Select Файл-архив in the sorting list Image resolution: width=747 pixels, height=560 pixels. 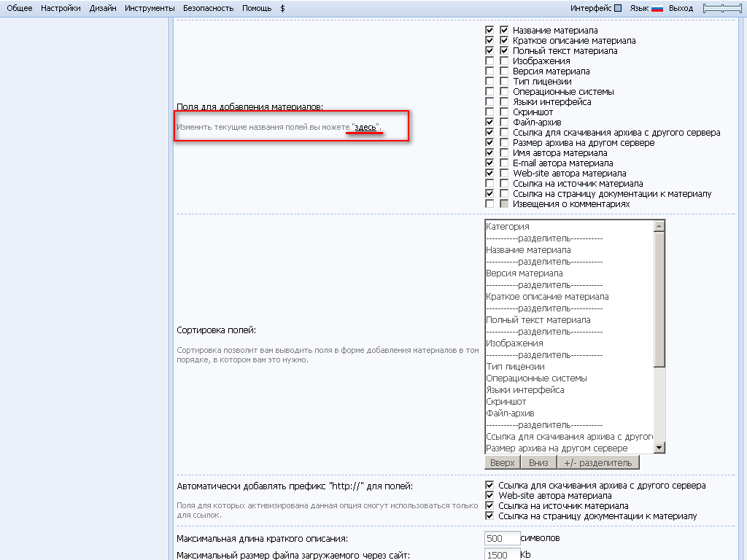click(x=569, y=413)
